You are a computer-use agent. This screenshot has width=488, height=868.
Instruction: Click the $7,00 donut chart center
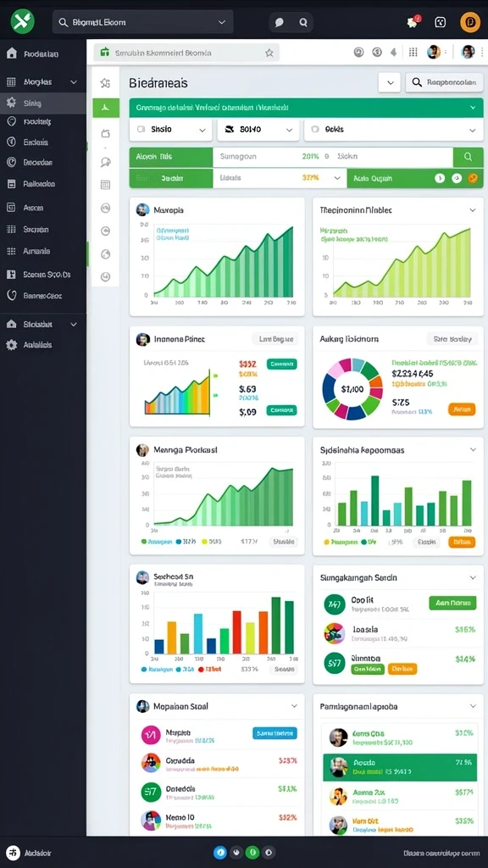coord(352,388)
